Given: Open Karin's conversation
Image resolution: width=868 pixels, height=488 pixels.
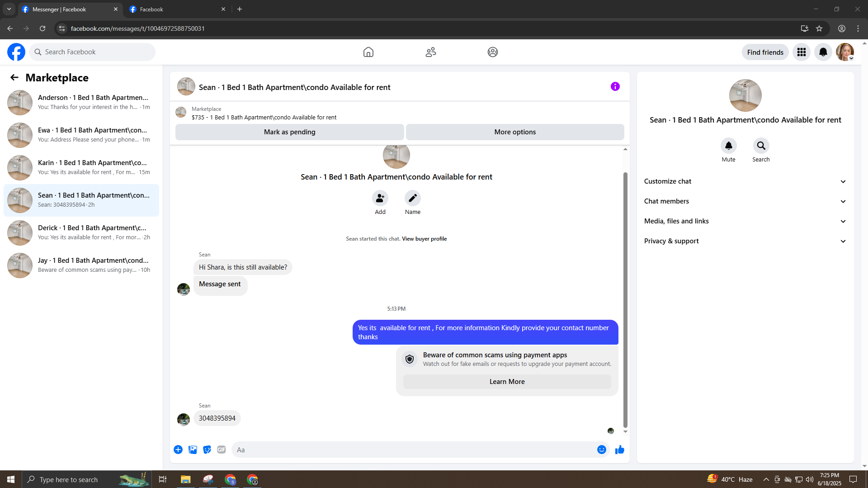Looking at the screenshot, I should (81, 167).
